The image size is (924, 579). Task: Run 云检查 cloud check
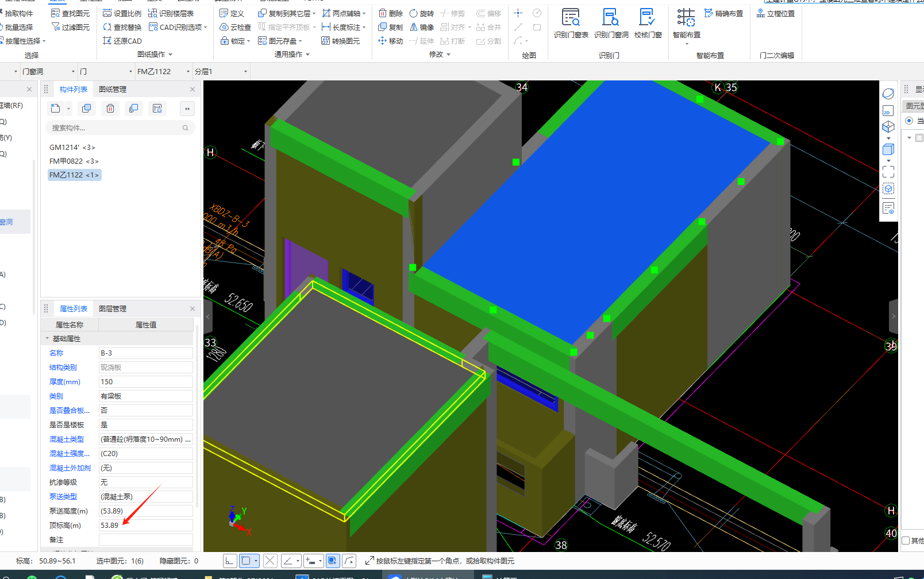click(x=236, y=27)
